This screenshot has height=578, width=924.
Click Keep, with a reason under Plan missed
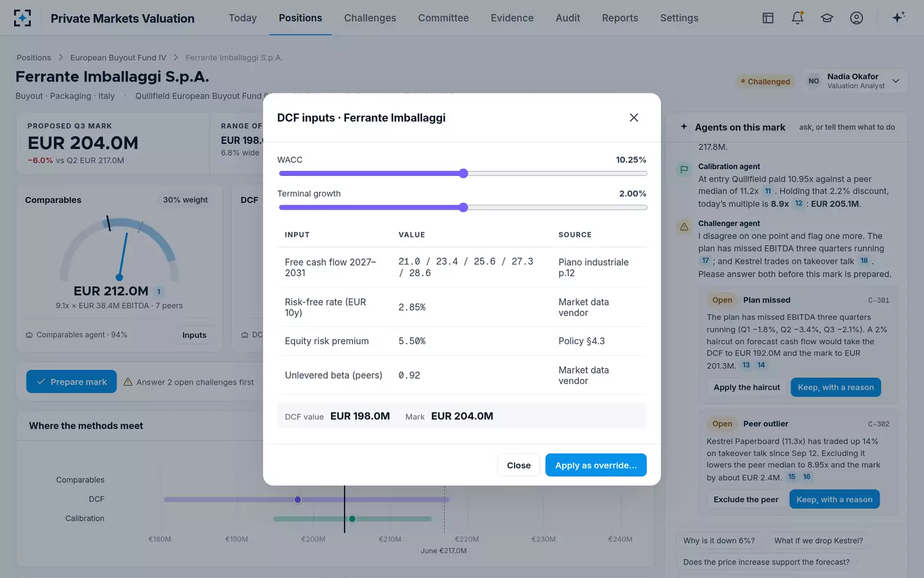(x=835, y=387)
